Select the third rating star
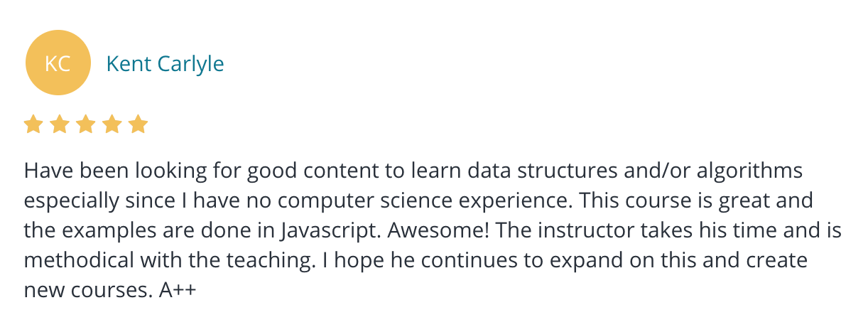Viewport: 868px width, 310px height. (85, 125)
